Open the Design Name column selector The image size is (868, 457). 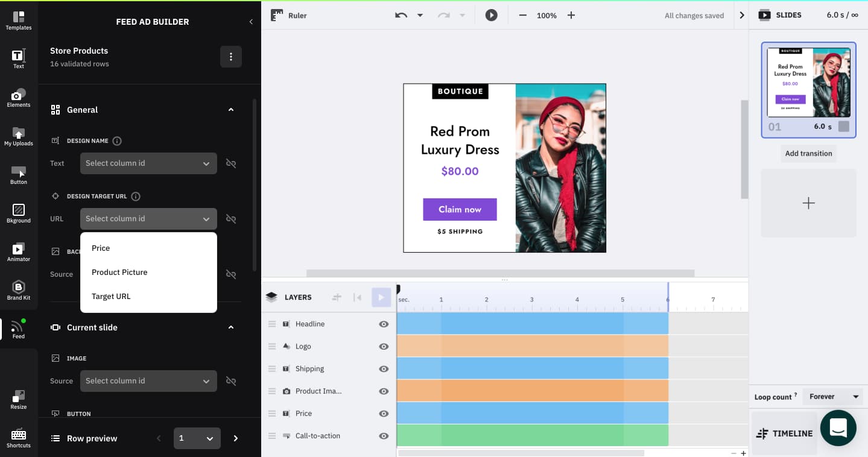(148, 163)
